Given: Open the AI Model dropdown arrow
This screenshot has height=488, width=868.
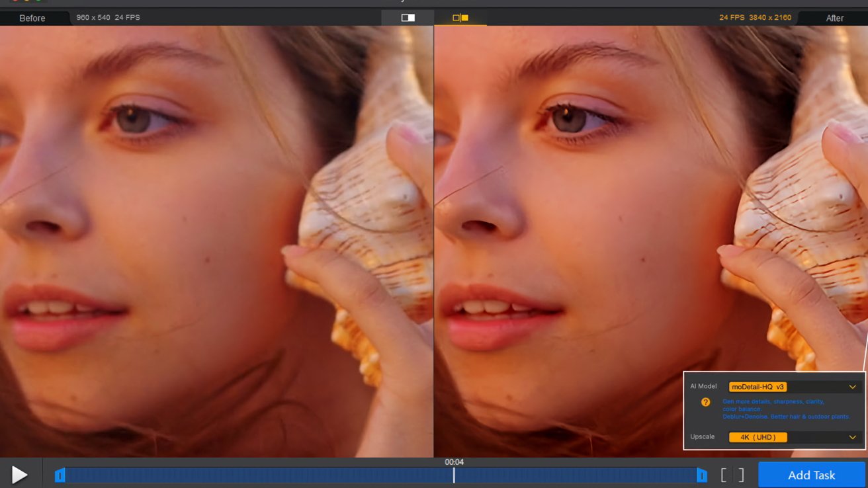Looking at the screenshot, I should 852,387.
